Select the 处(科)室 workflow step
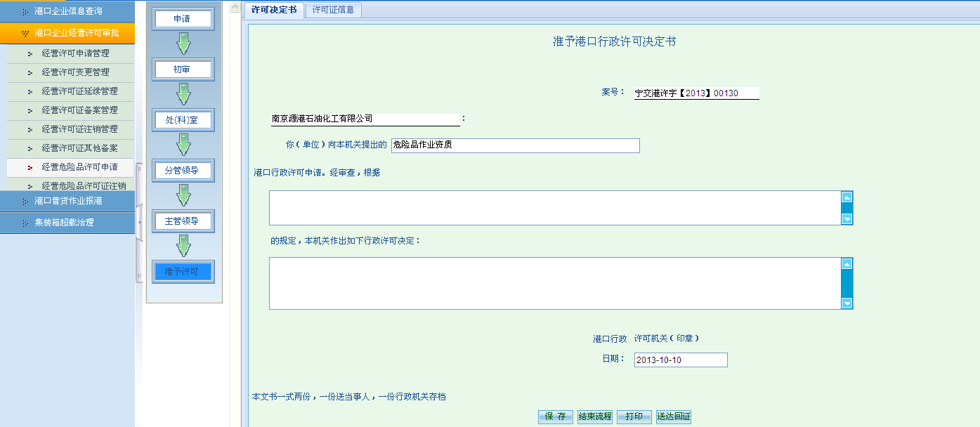The width and height of the screenshot is (980, 427). [x=182, y=120]
